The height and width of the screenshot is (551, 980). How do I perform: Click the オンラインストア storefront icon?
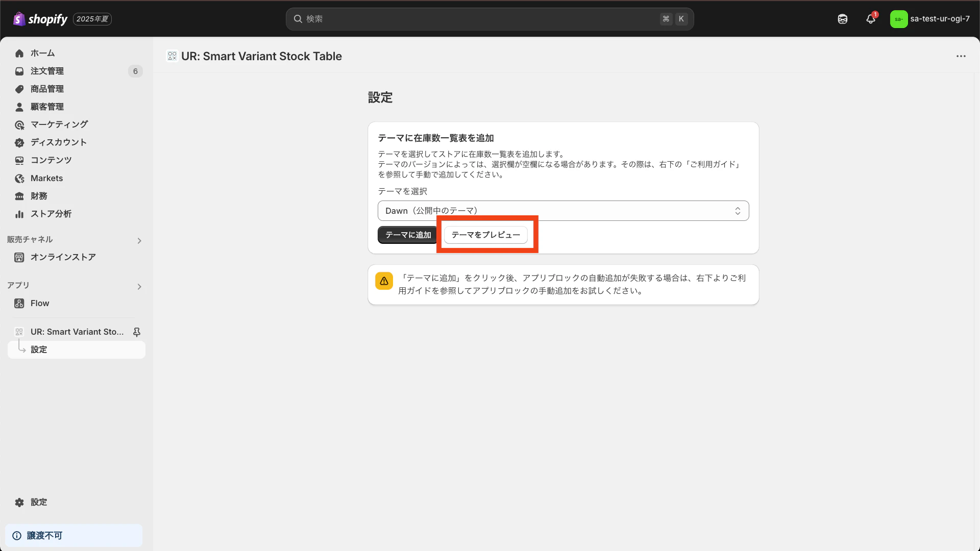[19, 257]
